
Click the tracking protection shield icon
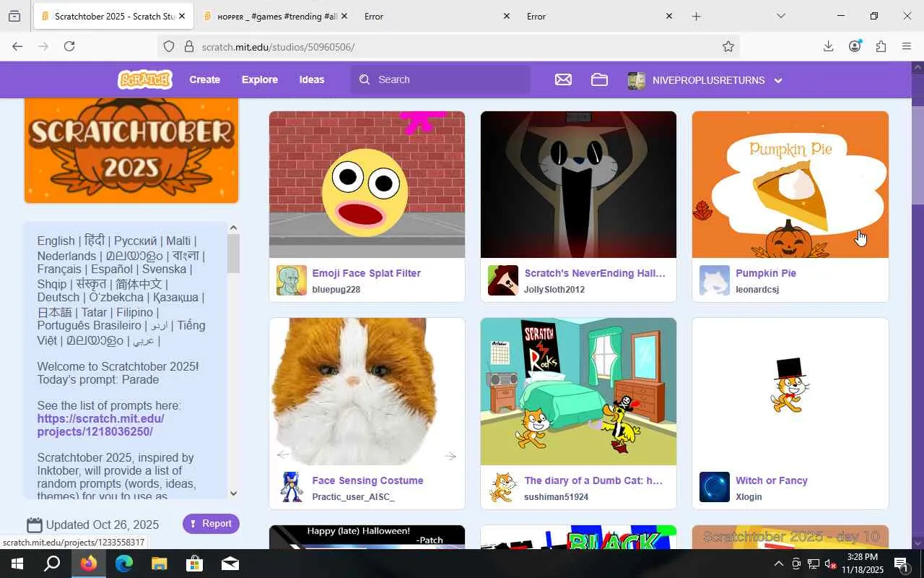169,46
